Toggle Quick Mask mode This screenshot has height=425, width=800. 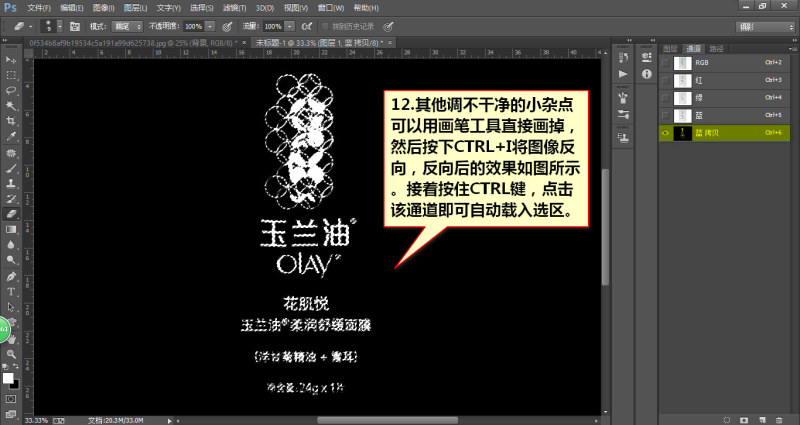coord(11,399)
